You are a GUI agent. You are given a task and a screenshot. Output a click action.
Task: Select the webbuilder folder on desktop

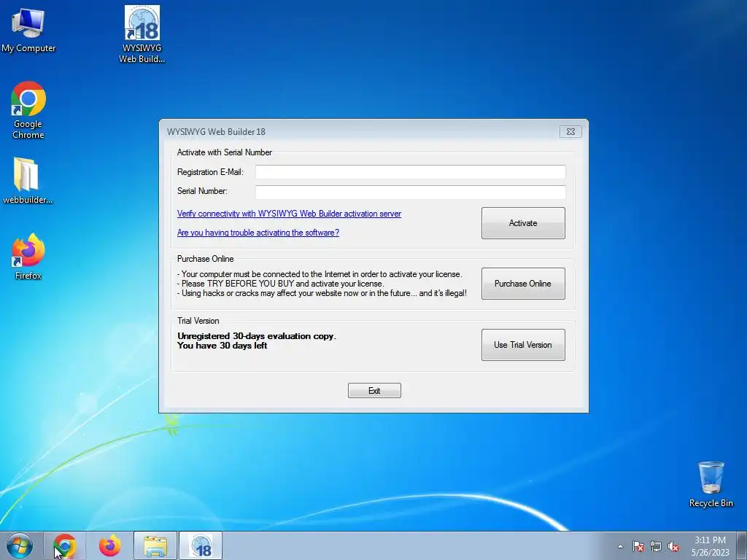(27, 181)
